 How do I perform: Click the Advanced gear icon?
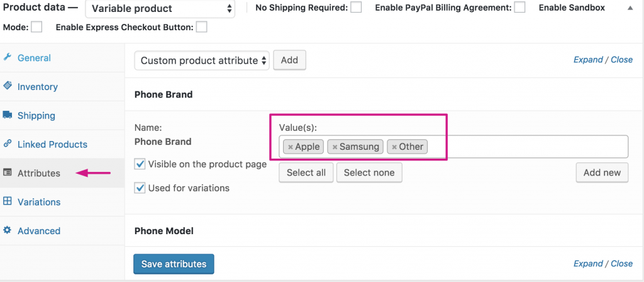coord(8,230)
